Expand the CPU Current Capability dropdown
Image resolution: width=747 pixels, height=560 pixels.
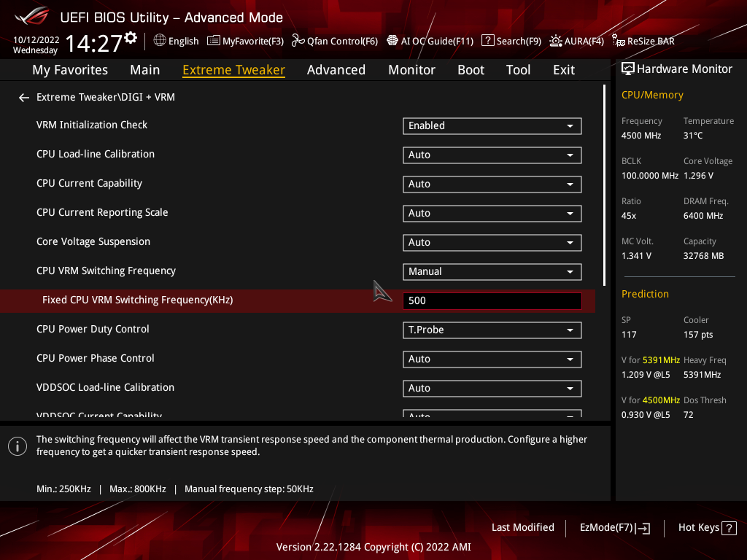click(x=492, y=184)
